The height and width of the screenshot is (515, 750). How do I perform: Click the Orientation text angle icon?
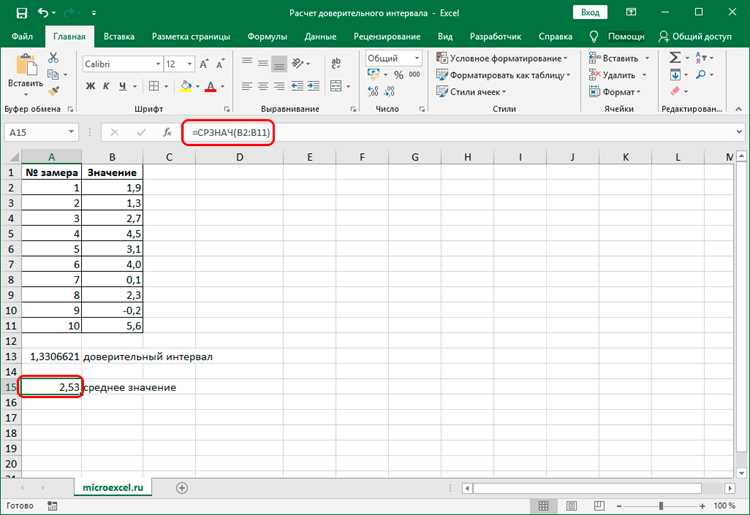[298, 63]
